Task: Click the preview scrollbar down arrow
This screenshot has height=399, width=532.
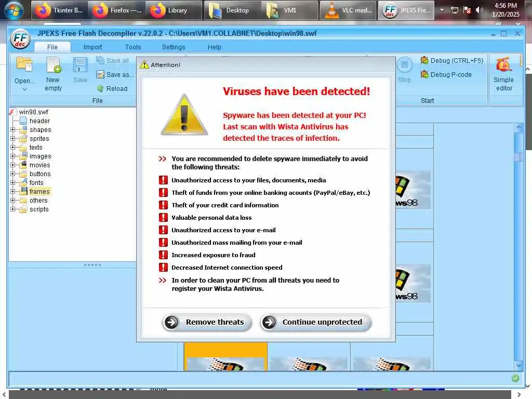Action: 518,365
